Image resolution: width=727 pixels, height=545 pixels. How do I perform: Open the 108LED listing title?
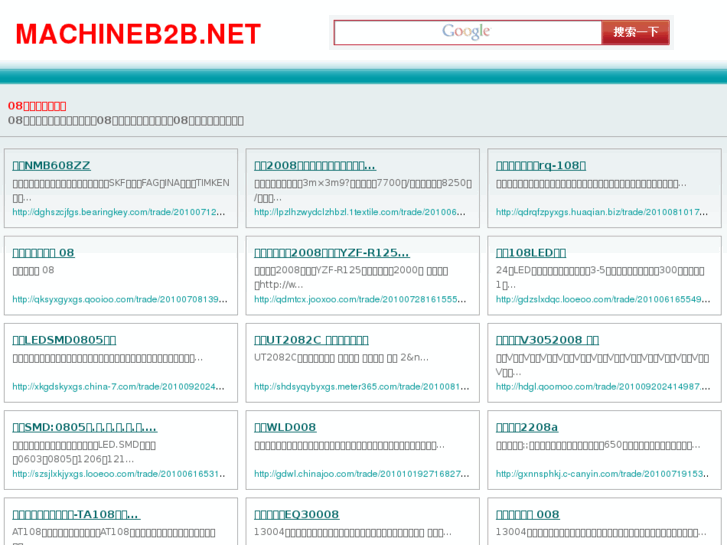coord(531,253)
